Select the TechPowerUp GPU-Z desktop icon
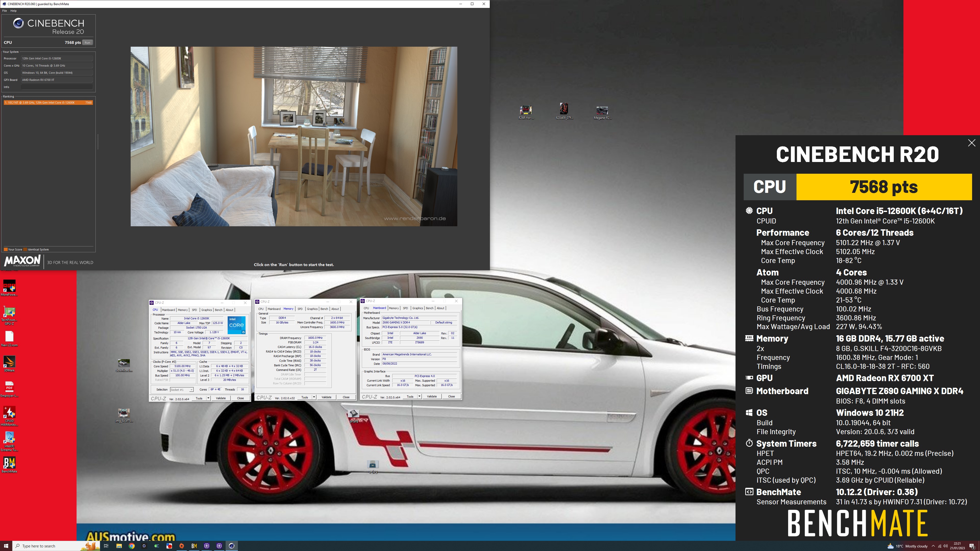This screenshot has width=980, height=551. [x=9, y=315]
